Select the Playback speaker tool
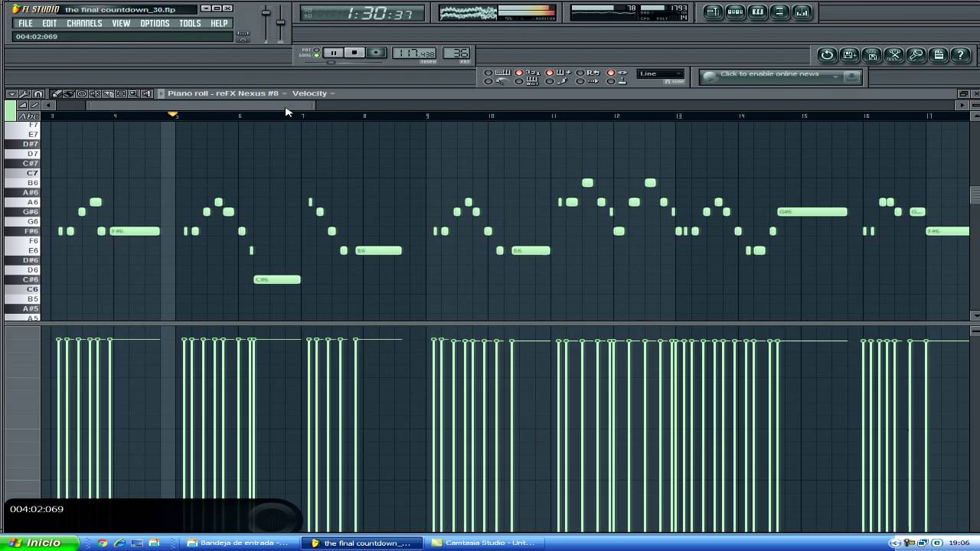 (147, 94)
